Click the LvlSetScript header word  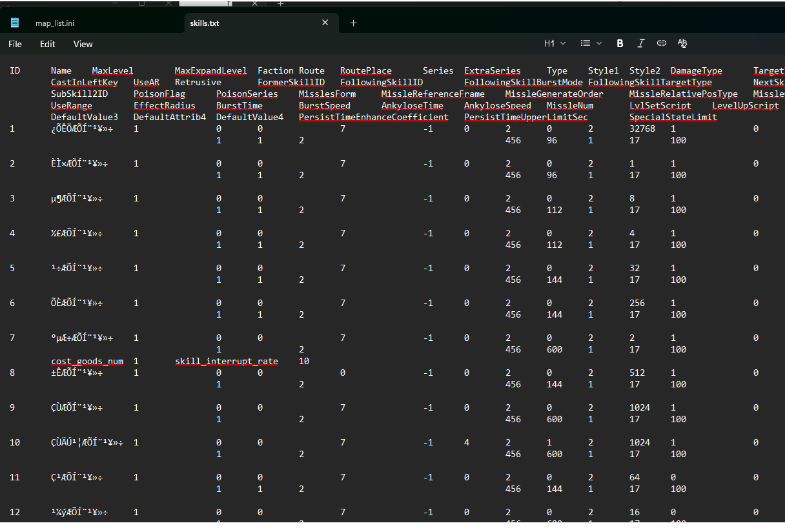coord(660,105)
